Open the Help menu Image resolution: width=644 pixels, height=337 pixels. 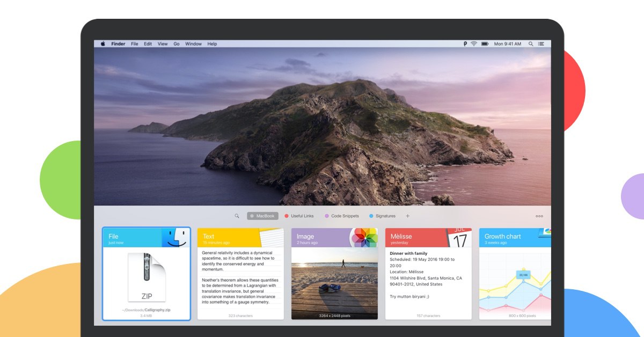coord(212,44)
